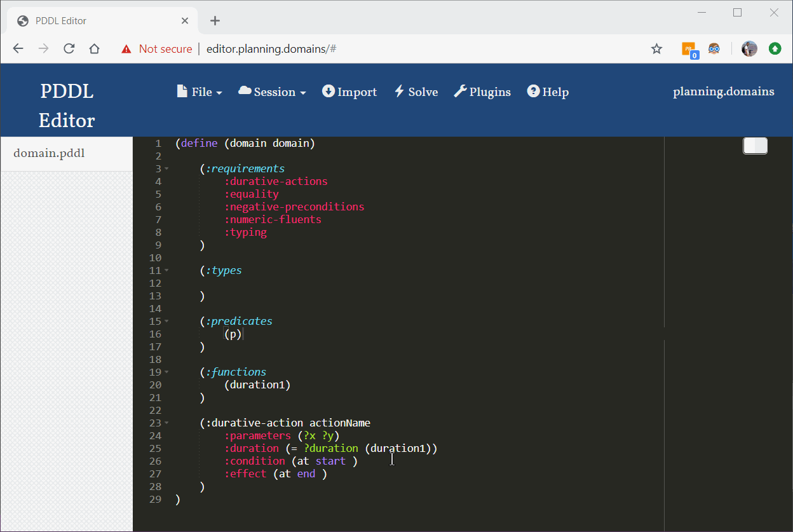Screen dimensions: 793x532
Task: Click the browser back arrow
Action: 18,49
